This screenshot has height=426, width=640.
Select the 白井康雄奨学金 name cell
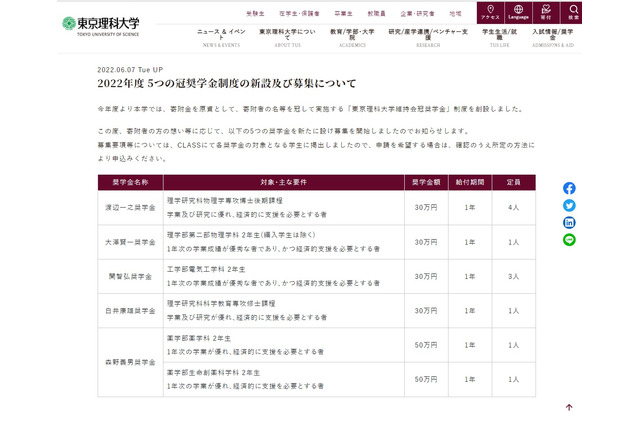pyautogui.click(x=130, y=311)
